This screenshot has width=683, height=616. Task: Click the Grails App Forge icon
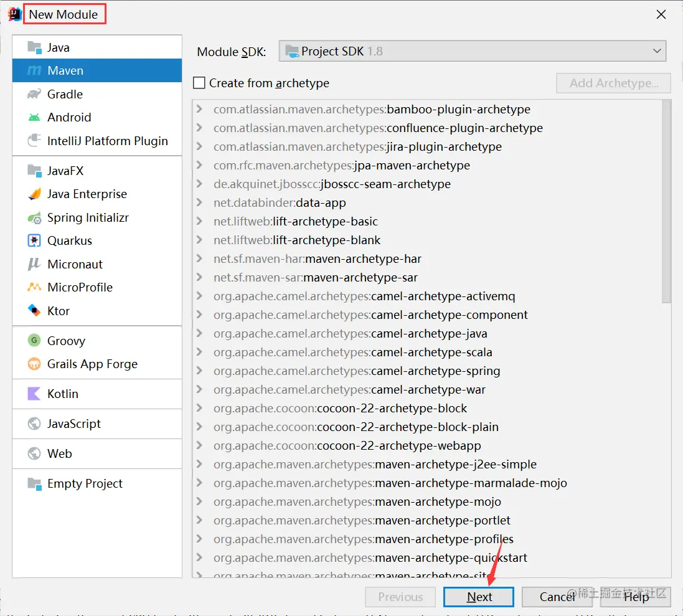click(34, 363)
